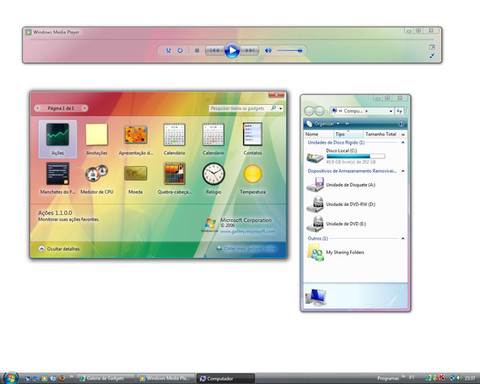480x384 pixels.
Task: Select the Medidor de CPU gadget
Action: pyautogui.click(x=97, y=178)
